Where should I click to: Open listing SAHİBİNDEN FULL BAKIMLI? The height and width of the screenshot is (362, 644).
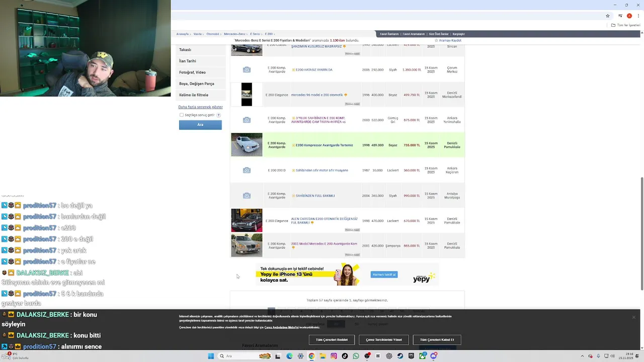pos(315,196)
